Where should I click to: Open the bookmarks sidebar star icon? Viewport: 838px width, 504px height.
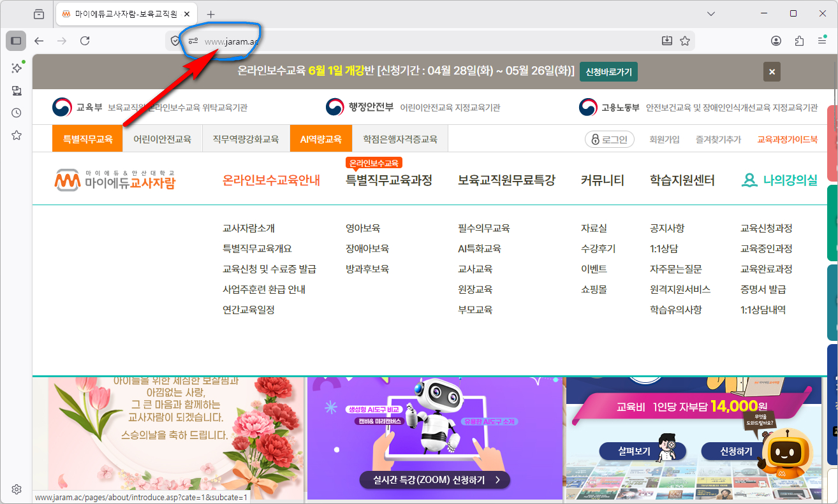pyautogui.click(x=17, y=135)
